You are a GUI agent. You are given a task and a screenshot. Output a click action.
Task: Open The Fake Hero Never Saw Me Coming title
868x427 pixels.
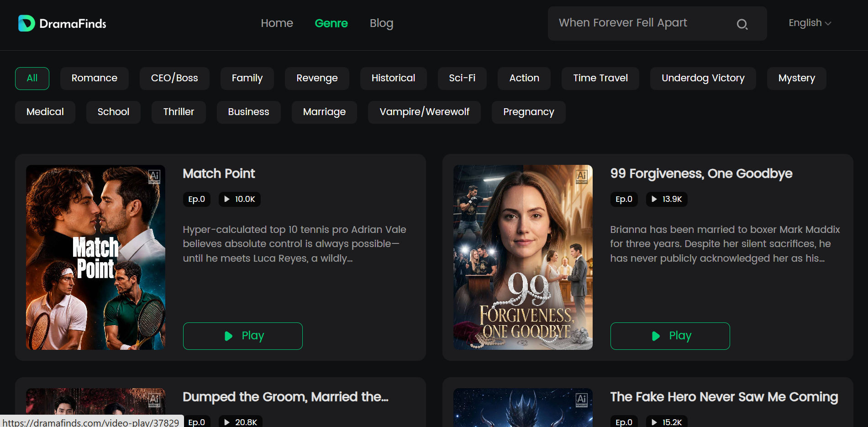point(724,397)
